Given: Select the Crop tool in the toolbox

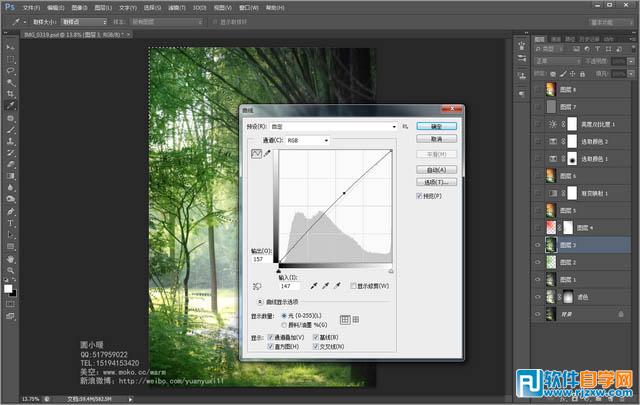Looking at the screenshot, I should pyautogui.click(x=11, y=94).
